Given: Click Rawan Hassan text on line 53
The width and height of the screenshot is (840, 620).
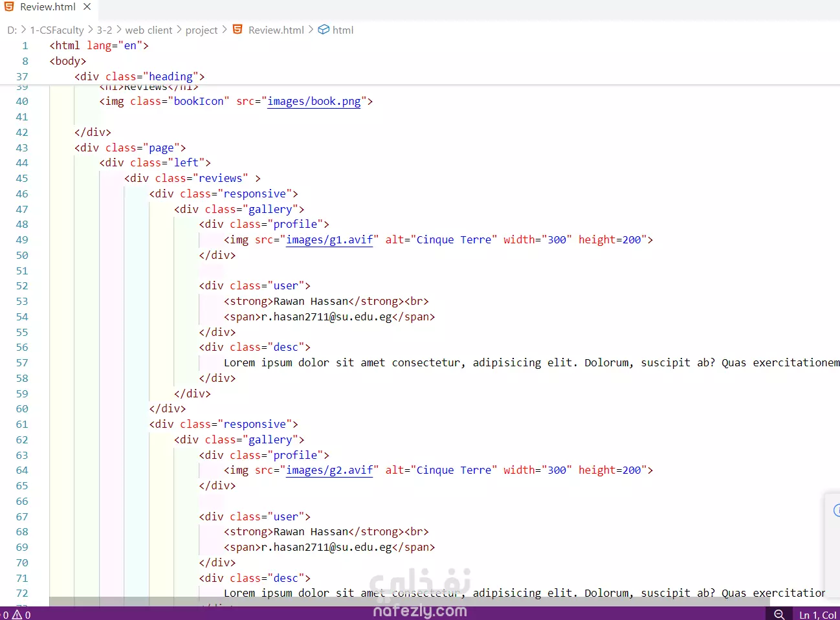Looking at the screenshot, I should pyautogui.click(x=311, y=301).
